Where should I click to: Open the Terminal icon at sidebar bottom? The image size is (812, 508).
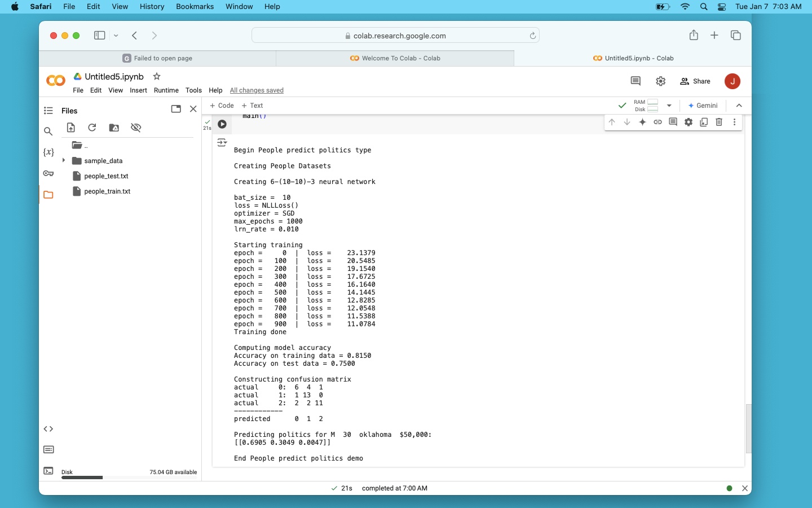[48, 471]
